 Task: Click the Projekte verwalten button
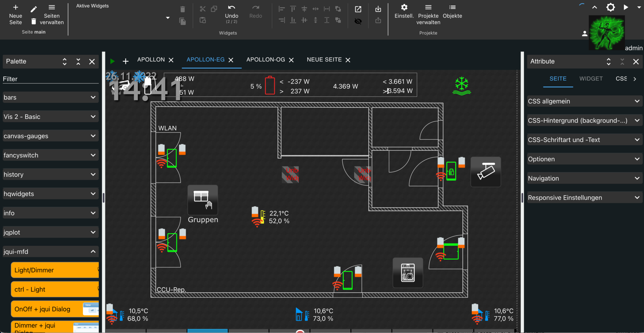tap(428, 14)
